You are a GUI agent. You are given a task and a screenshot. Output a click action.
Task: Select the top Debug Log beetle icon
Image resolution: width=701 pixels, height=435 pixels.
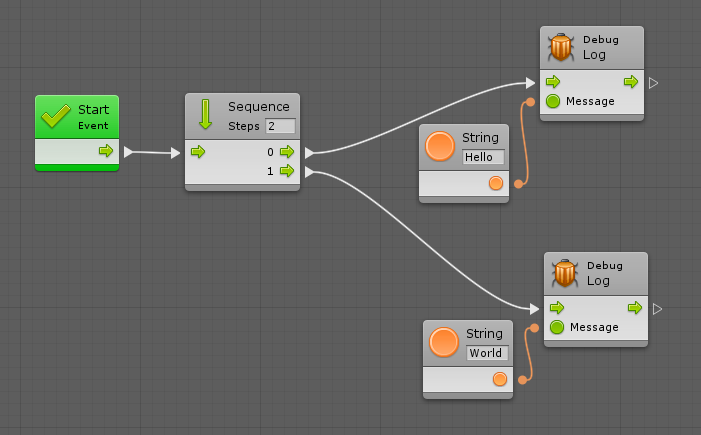click(x=560, y=47)
